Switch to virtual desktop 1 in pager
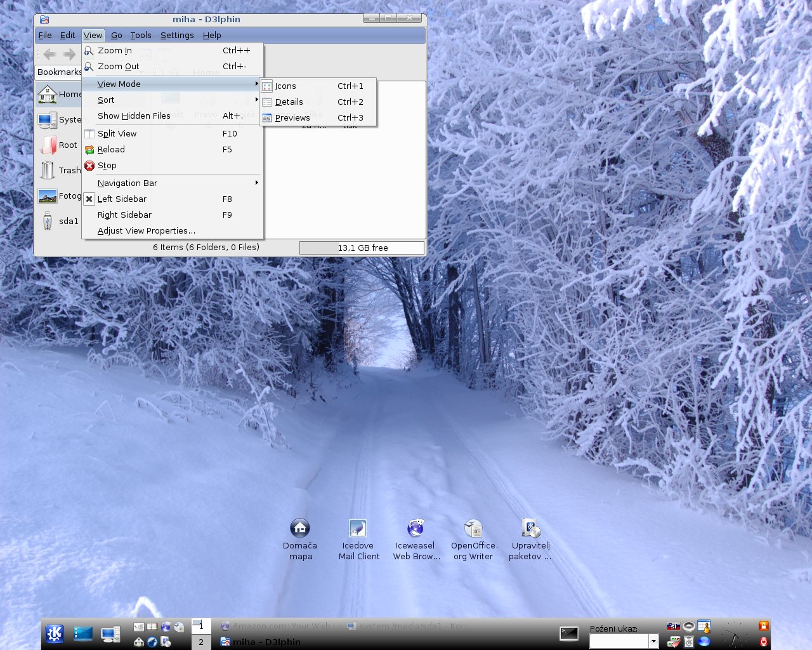 (x=201, y=626)
